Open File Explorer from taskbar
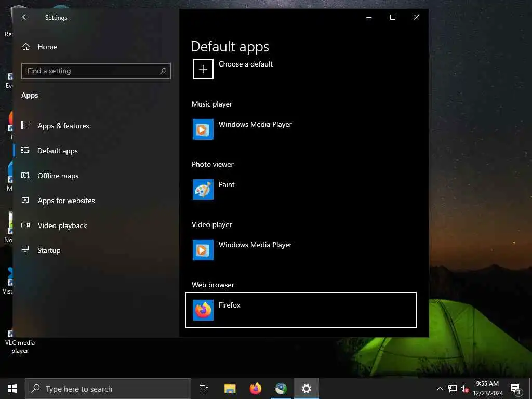This screenshot has height=399, width=532. (x=230, y=389)
